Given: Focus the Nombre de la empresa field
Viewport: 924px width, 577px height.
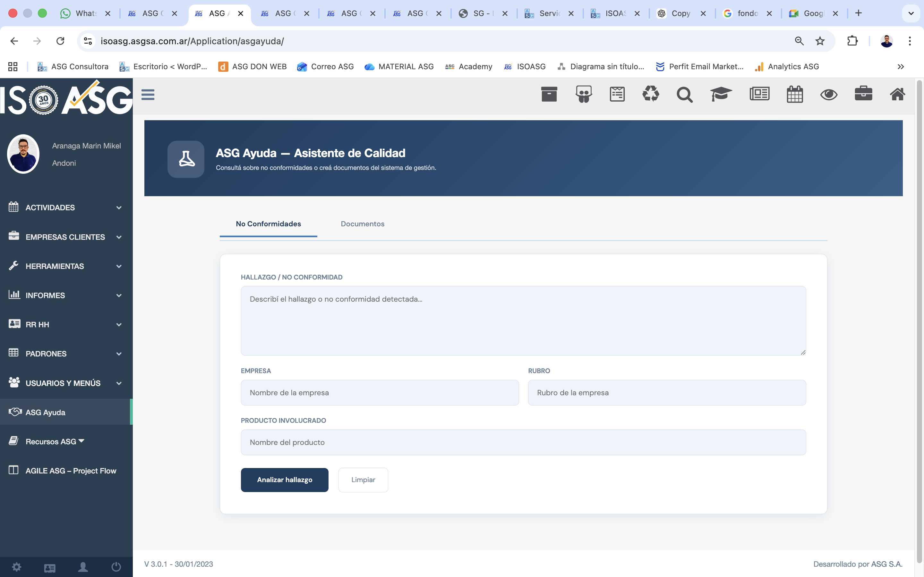Looking at the screenshot, I should [x=380, y=393].
